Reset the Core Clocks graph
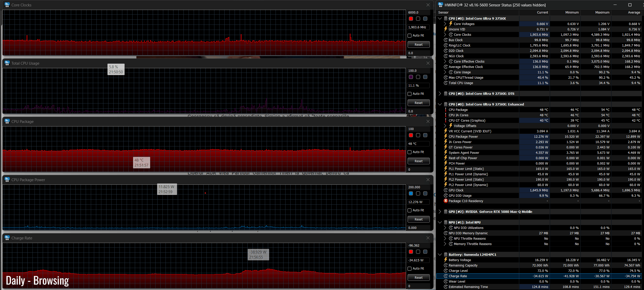Screen dimensions: 644x290 click(x=419, y=44)
